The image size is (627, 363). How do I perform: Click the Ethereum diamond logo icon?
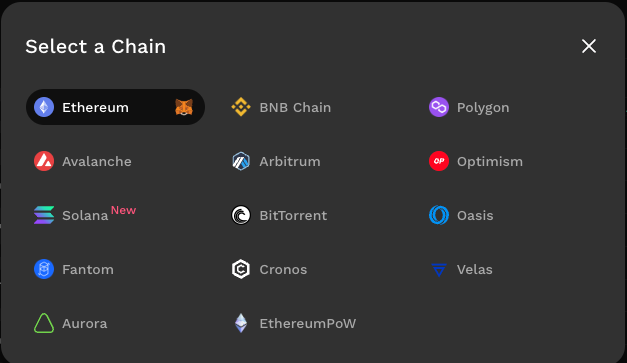[44, 107]
